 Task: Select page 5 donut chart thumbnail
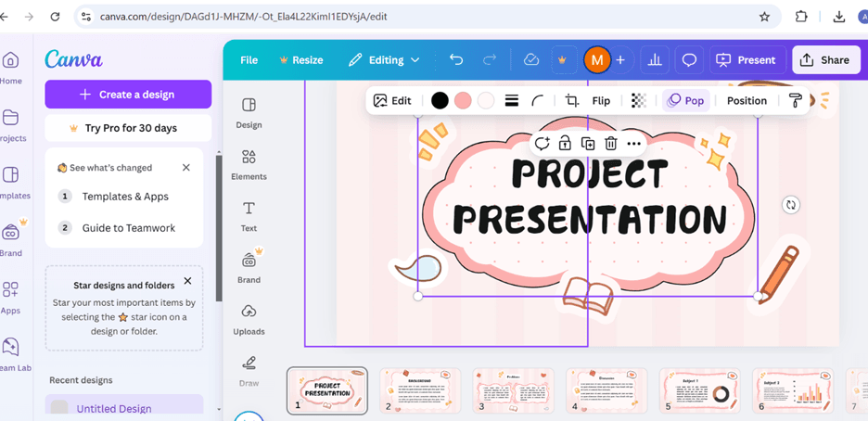[699, 390]
